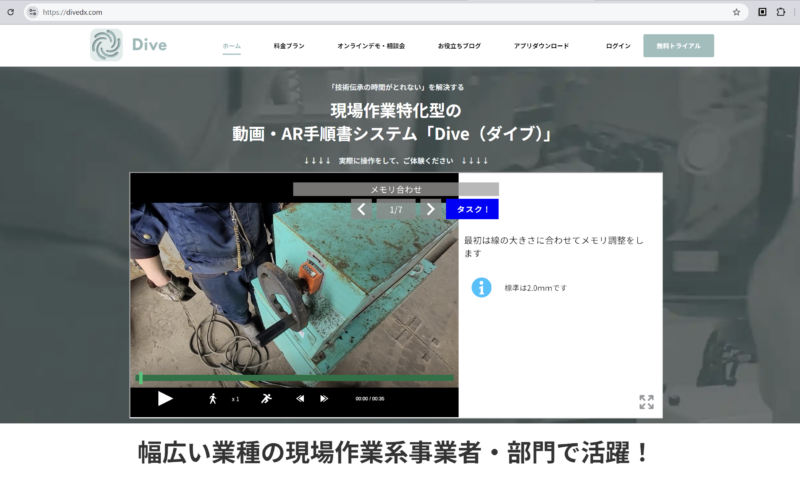The width and height of the screenshot is (800, 485).
Task: Click the 00:00 / 00:35 time display
Action: (x=370, y=399)
